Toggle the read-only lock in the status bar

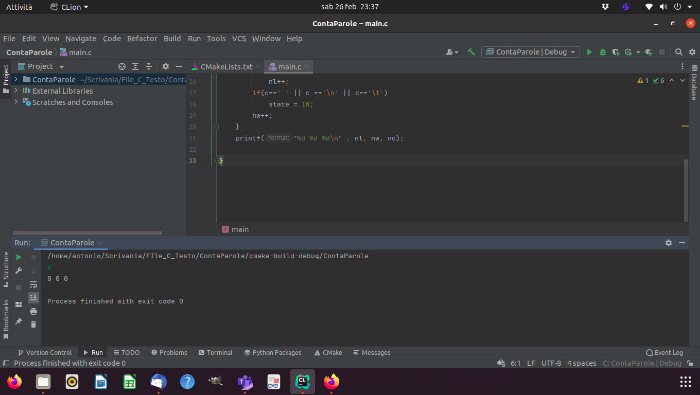point(691,363)
